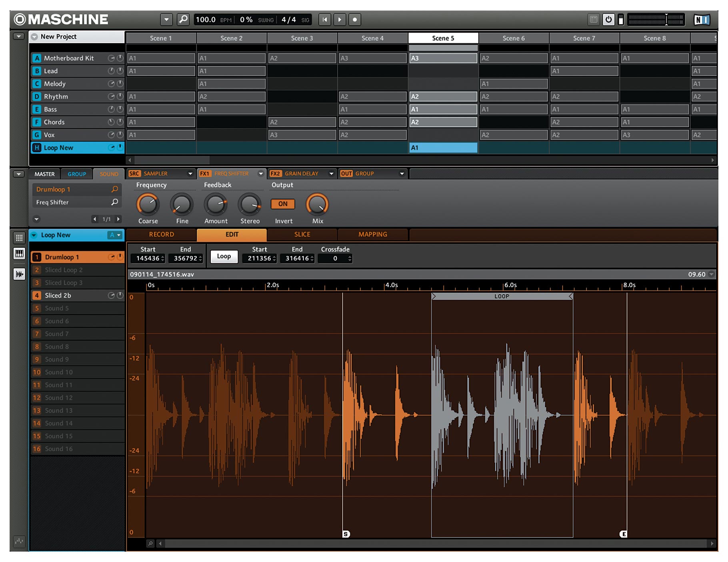Click the loop Crossfade value field
The width and height of the screenshot is (728, 562).
pos(335,258)
